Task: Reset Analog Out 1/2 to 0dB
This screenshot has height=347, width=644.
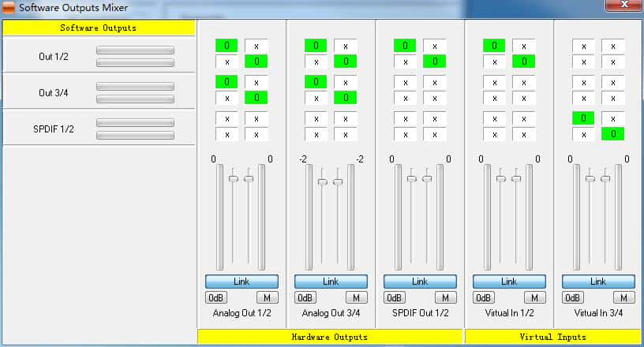Action: pos(216,297)
